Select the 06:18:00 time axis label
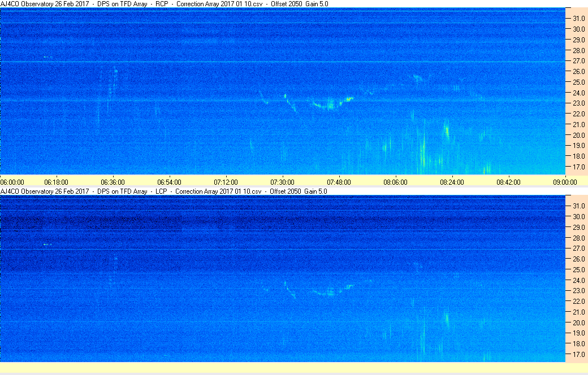Image resolution: width=588 pixels, height=375 pixels. coord(56,182)
